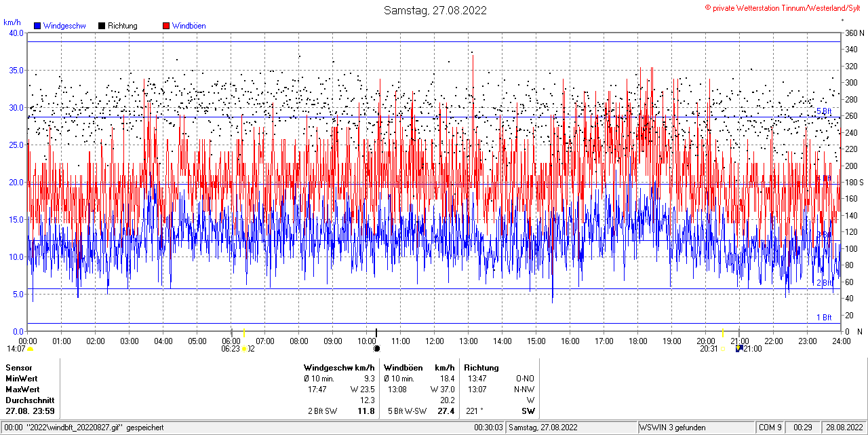Screen dimensions: 868x435
Task: Click the '27.4' current gust value
Action: [x=446, y=411]
